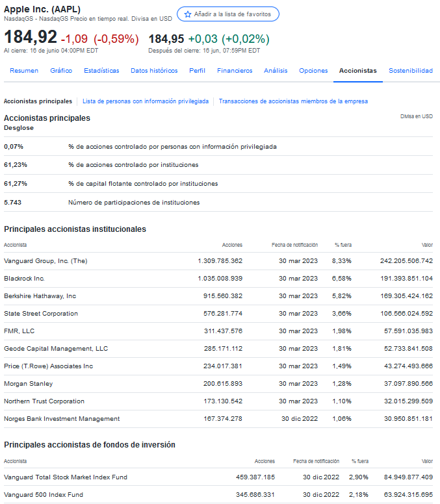Click the star icon for favorites

[x=188, y=14]
